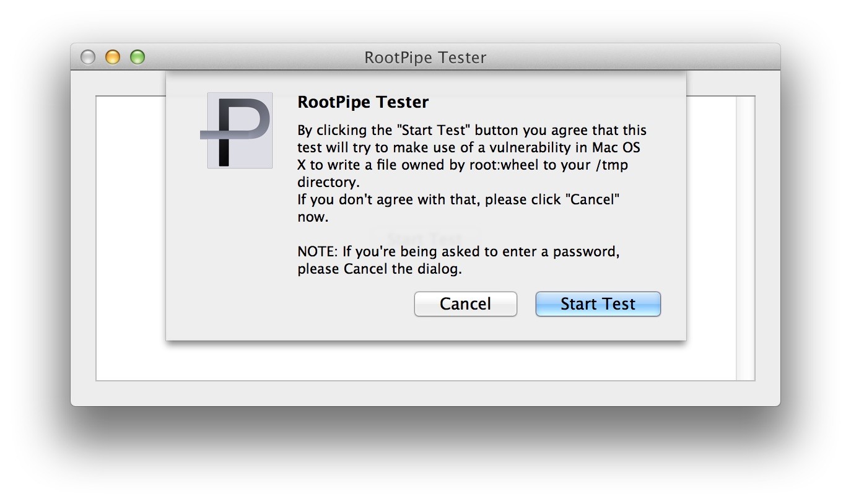Click the red close window button
851x504 pixels.
(x=88, y=57)
